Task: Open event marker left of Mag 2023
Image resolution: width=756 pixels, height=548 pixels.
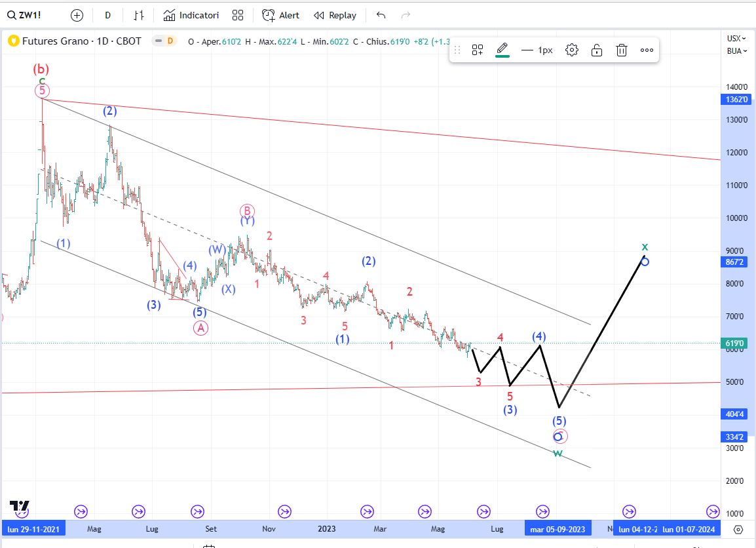Action: [425, 511]
